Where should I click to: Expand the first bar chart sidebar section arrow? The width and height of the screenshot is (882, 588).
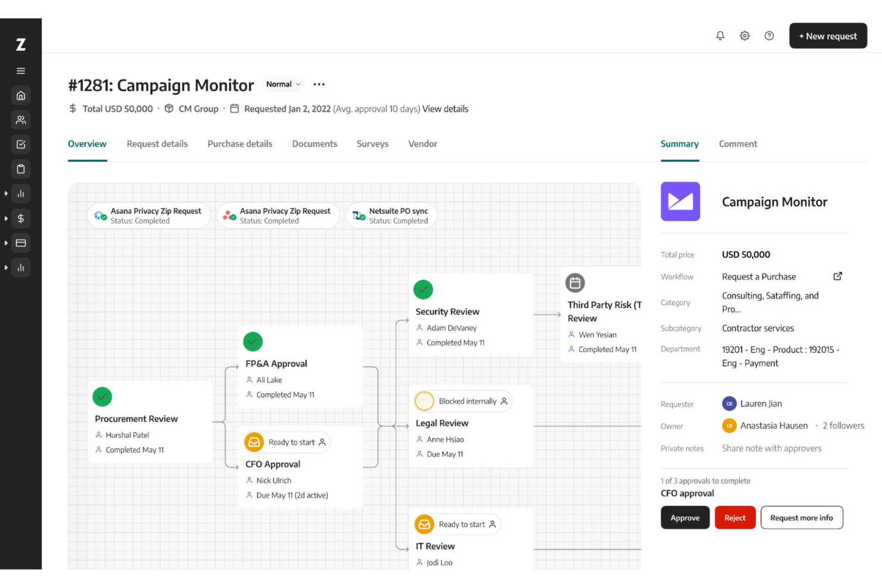click(x=6, y=194)
